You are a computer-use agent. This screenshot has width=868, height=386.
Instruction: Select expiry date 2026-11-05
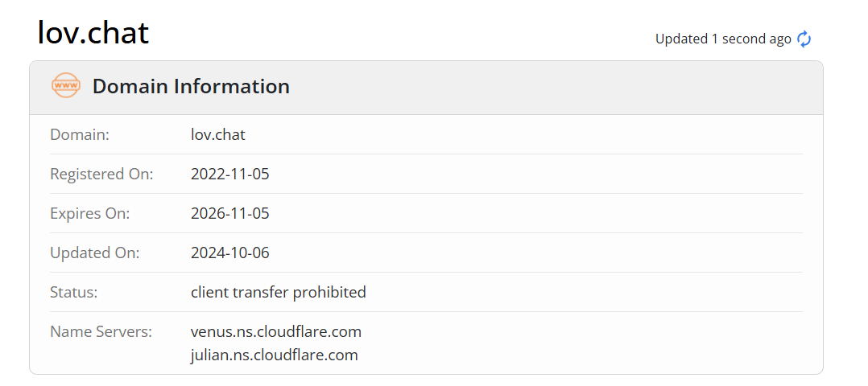(229, 213)
